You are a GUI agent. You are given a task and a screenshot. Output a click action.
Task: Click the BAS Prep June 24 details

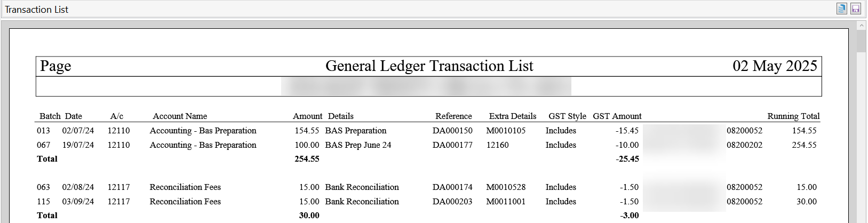(358, 145)
